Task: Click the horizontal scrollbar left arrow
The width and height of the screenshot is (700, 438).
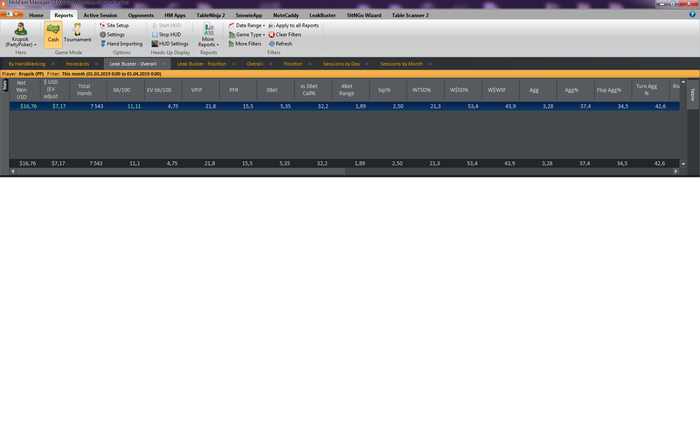Action: pyautogui.click(x=13, y=171)
